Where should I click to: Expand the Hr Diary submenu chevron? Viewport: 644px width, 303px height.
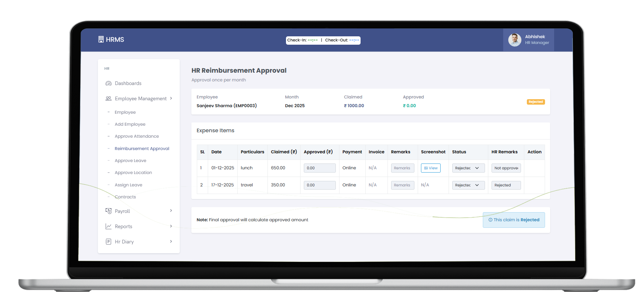171,241
